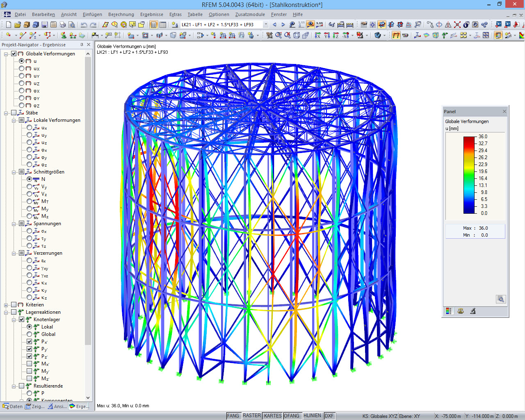
Task: Open the results panel magnifier icon in Panel
Action: (x=500, y=299)
